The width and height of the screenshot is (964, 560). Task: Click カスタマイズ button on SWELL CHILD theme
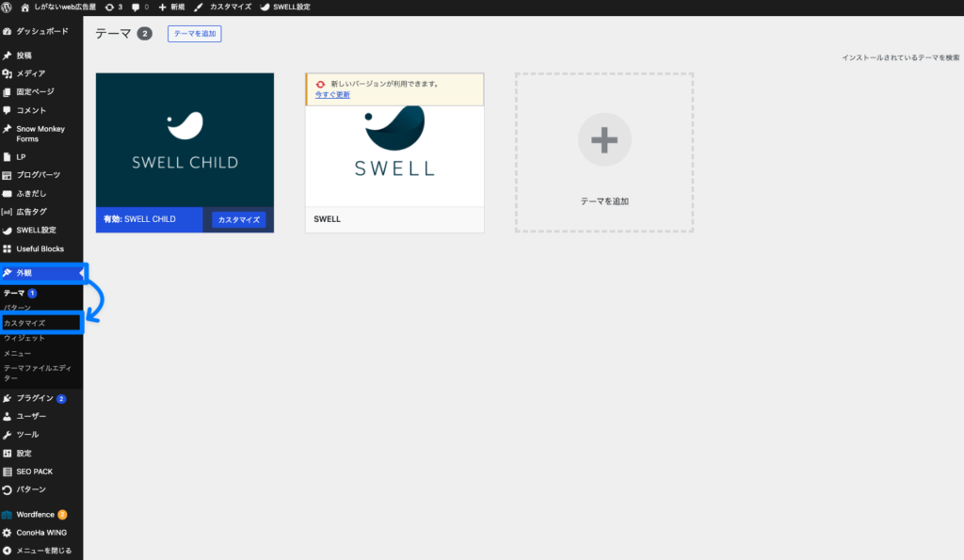coord(238,219)
